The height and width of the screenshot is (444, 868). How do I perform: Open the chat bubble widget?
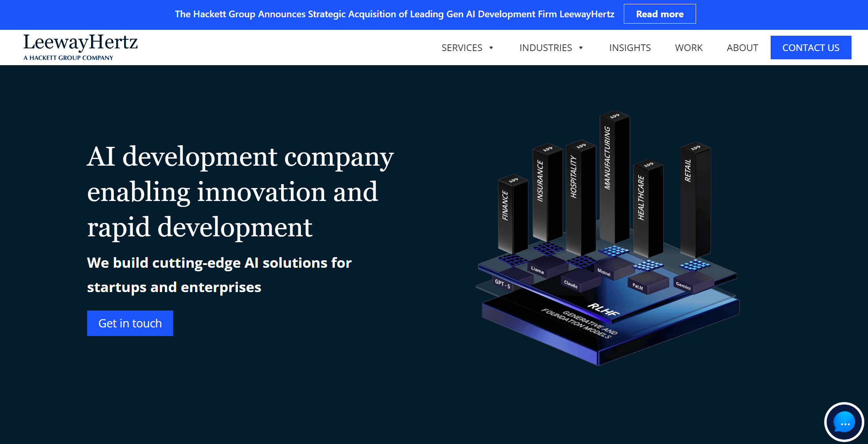pyautogui.click(x=844, y=423)
